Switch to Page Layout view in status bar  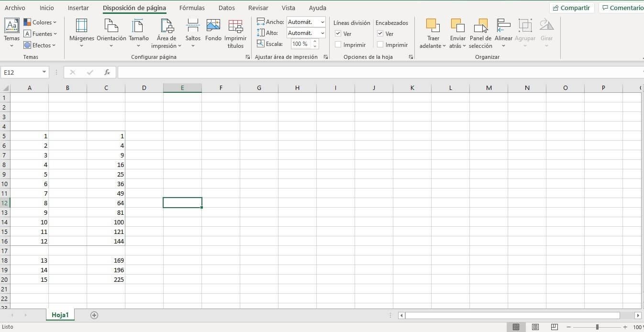point(535,327)
